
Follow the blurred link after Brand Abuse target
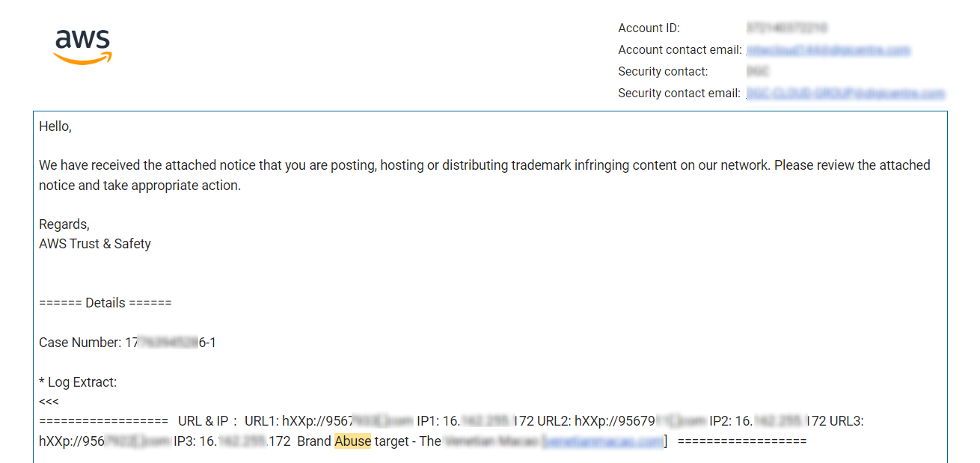point(603,441)
